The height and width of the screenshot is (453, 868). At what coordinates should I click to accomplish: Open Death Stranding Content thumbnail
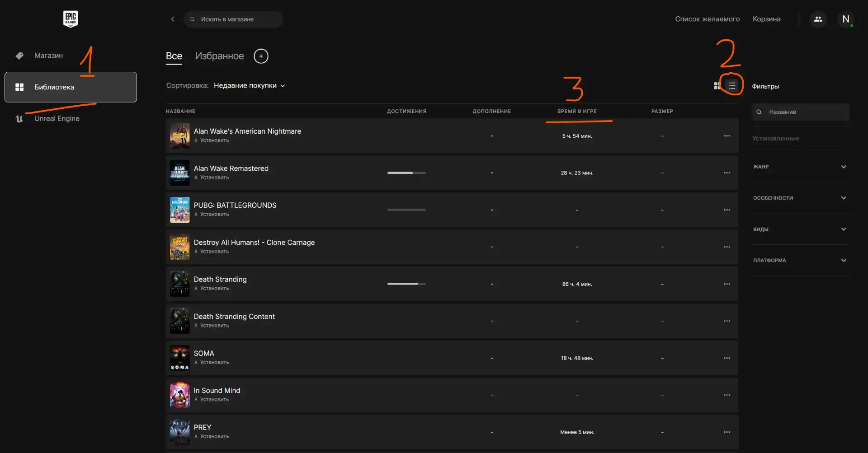point(179,321)
